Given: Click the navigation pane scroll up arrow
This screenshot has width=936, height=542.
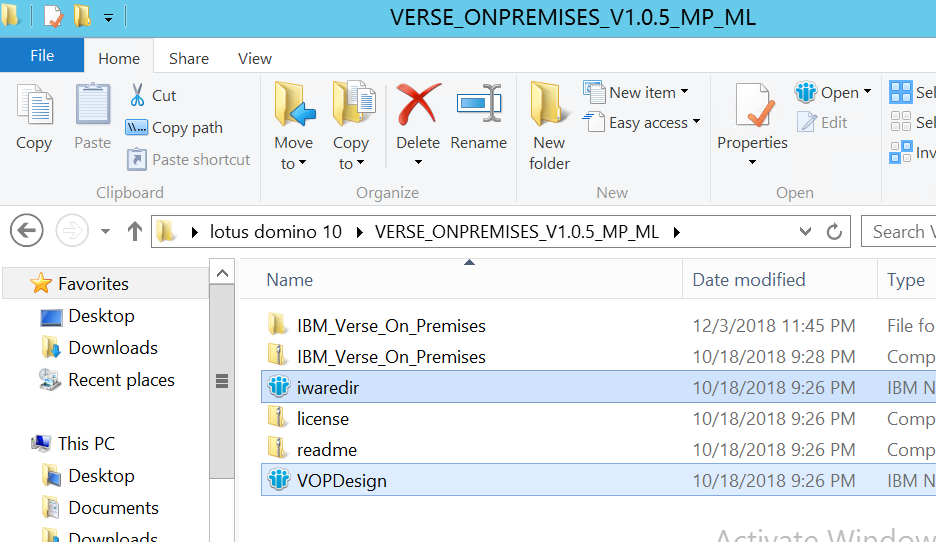Looking at the screenshot, I should pos(222,273).
